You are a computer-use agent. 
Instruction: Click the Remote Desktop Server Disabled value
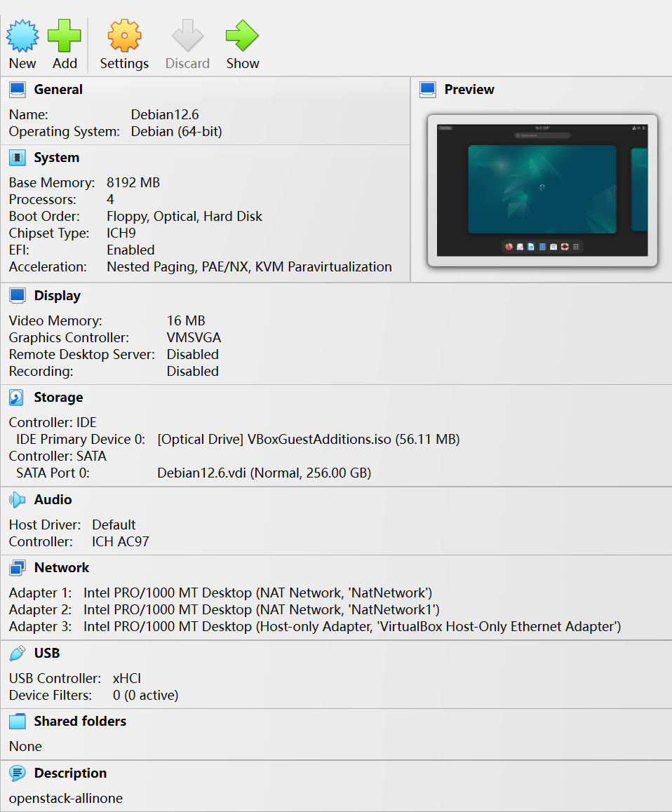[193, 354]
